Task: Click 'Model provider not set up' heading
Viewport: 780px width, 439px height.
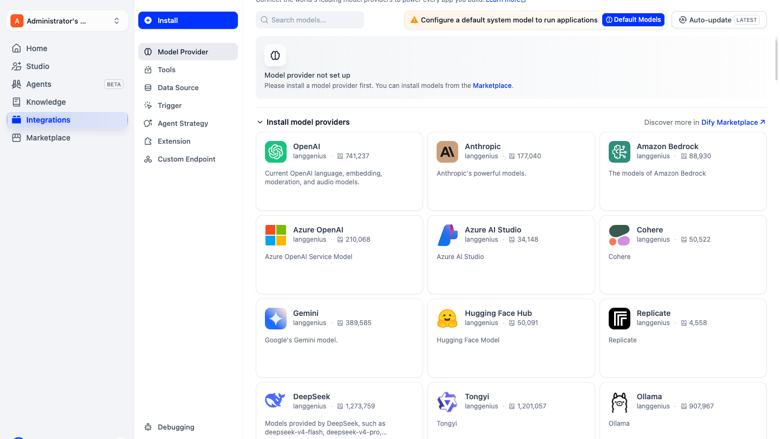Action: pos(307,76)
